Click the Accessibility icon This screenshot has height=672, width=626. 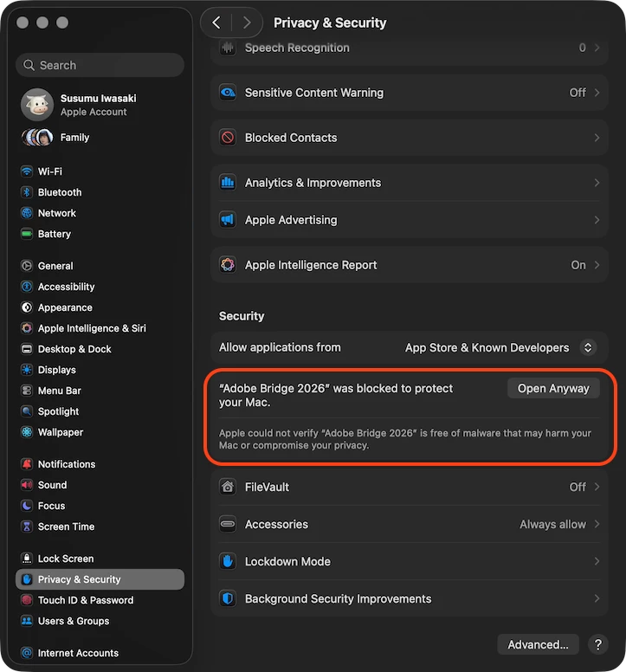pyautogui.click(x=27, y=287)
